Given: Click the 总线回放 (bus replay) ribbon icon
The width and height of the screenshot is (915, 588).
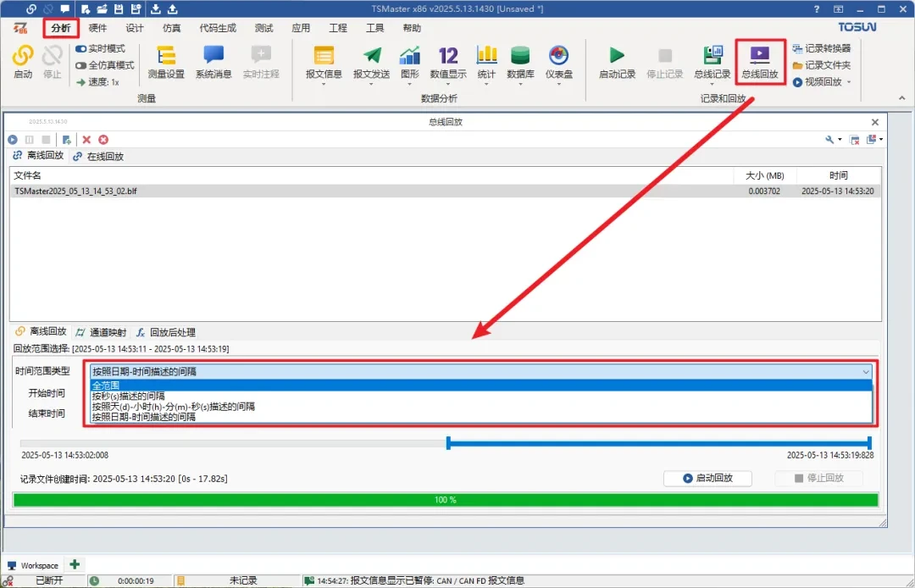Looking at the screenshot, I should tap(760, 58).
